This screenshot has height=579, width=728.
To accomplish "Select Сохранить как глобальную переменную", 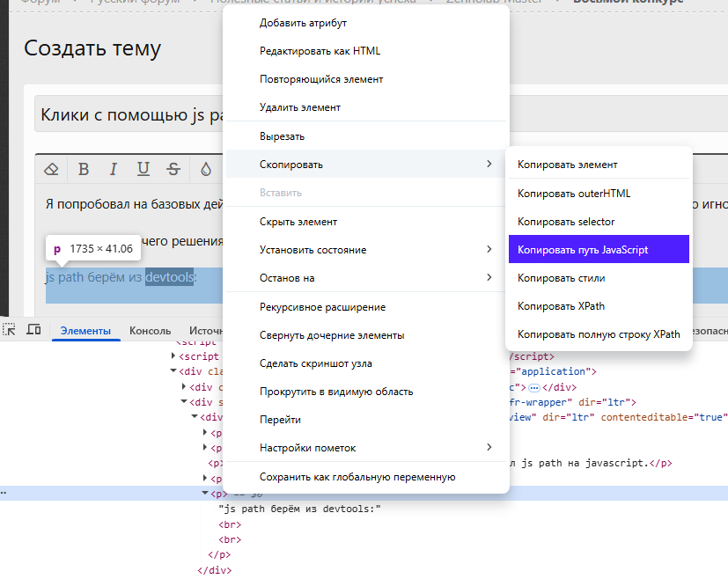I will (x=357, y=477).
